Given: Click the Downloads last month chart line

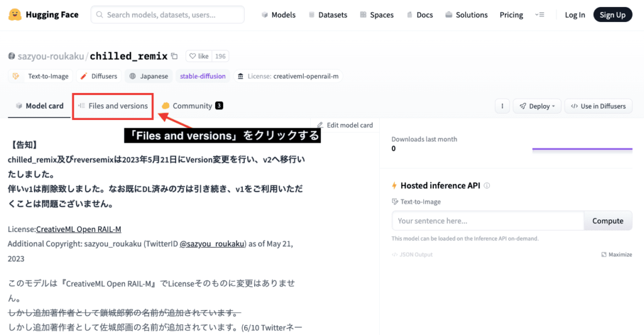Looking at the screenshot, I should (582, 149).
